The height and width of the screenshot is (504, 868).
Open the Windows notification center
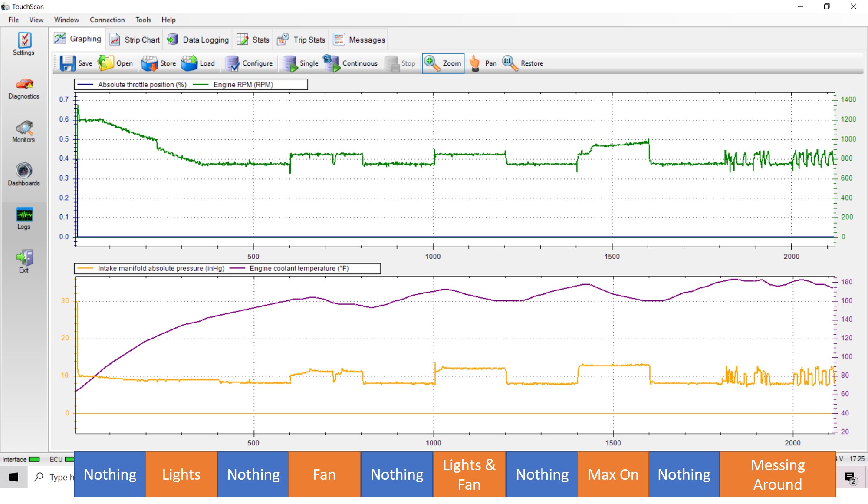pos(850,478)
